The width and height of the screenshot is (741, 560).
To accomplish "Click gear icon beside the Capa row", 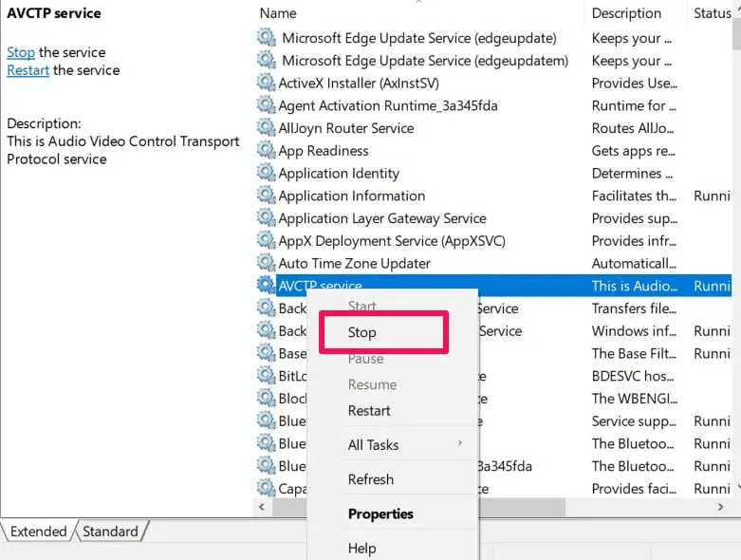I will 267,488.
